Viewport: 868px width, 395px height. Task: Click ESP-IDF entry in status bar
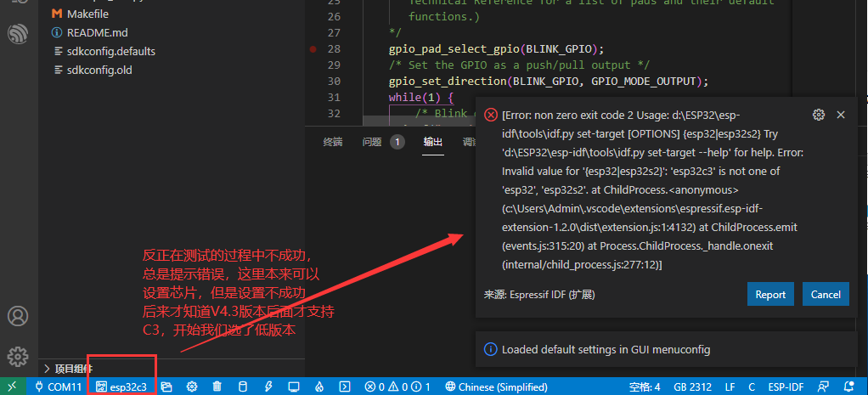(786, 387)
